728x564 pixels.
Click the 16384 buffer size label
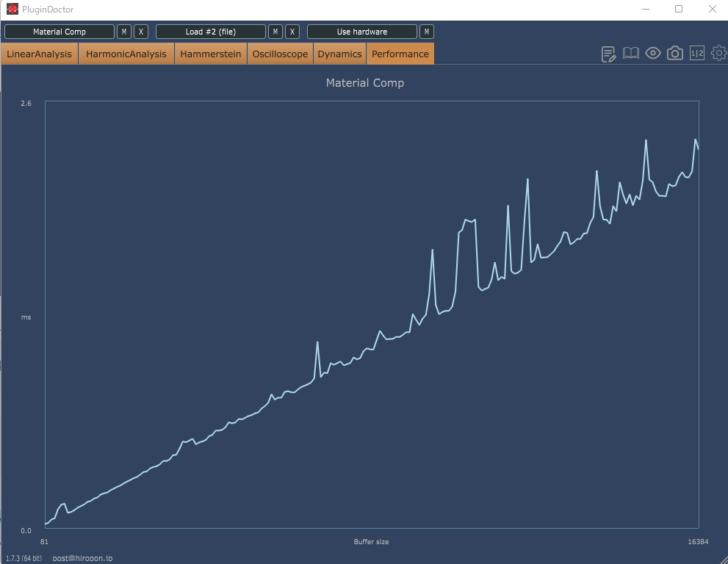tap(699, 542)
